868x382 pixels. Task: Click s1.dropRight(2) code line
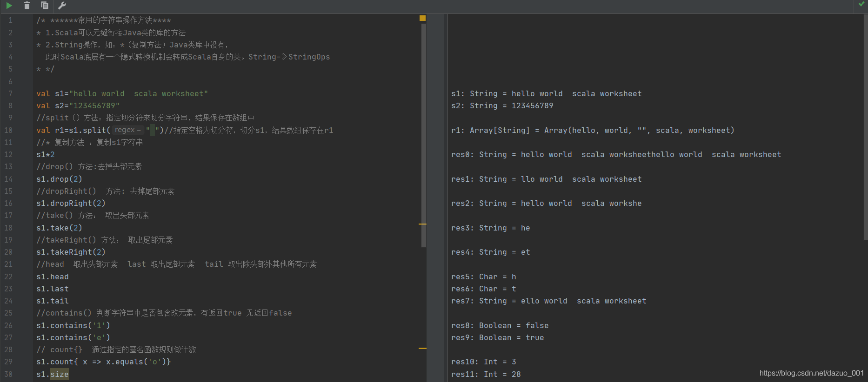click(71, 204)
